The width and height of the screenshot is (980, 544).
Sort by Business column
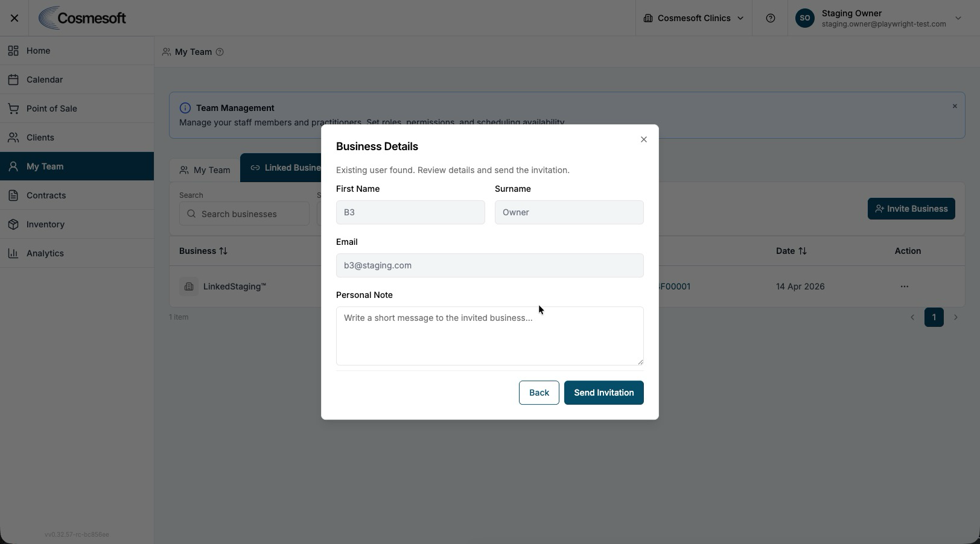pyautogui.click(x=203, y=251)
